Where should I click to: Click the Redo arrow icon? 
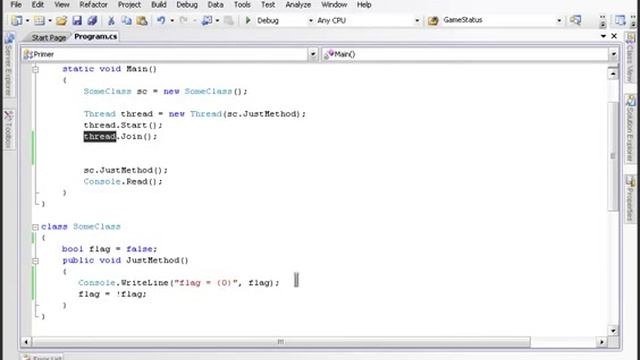[184, 20]
